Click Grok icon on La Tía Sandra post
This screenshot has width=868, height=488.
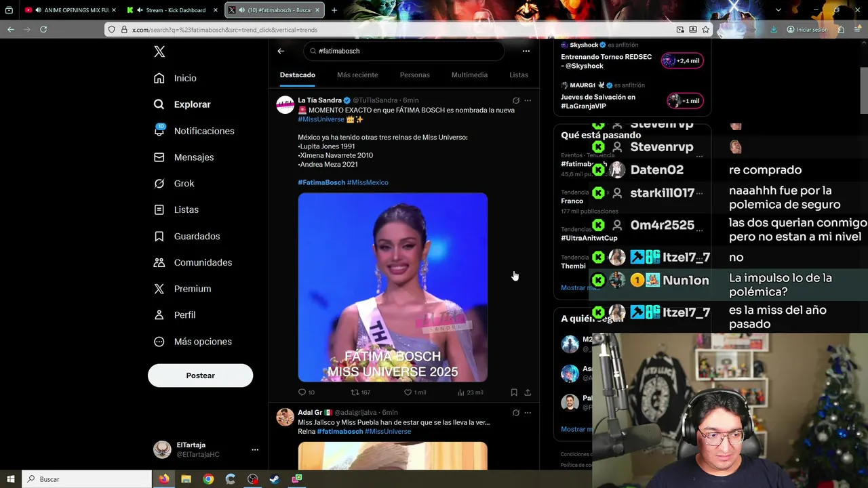click(x=516, y=100)
